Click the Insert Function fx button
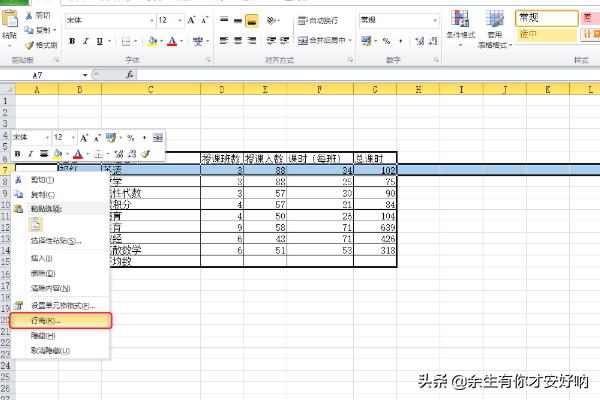The width and height of the screenshot is (600, 400). coord(130,75)
